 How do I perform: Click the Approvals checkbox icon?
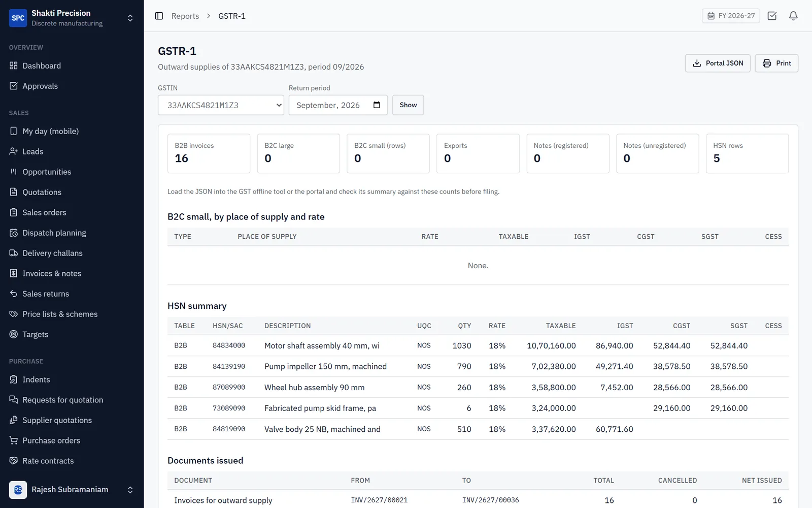tap(14, 86)
